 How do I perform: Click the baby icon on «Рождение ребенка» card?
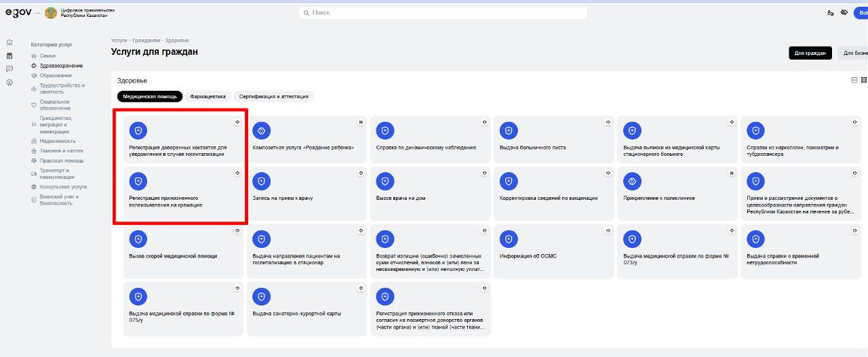(262, 130)
